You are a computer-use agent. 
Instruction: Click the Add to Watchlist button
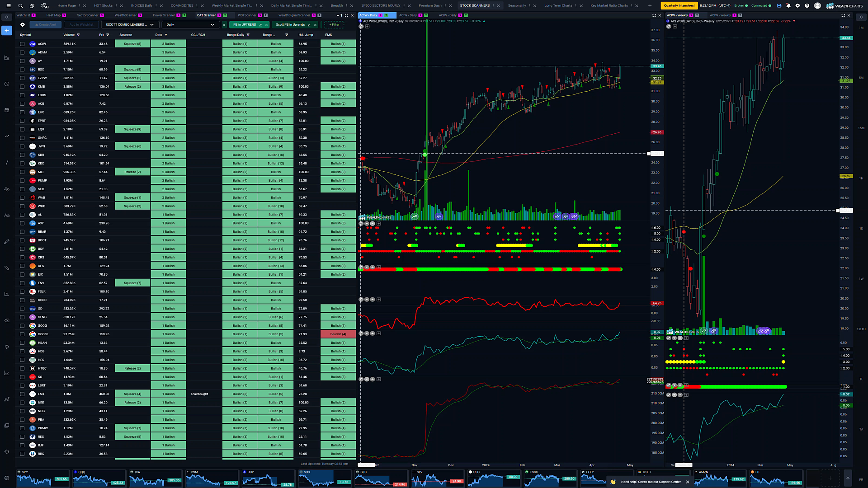81,25
